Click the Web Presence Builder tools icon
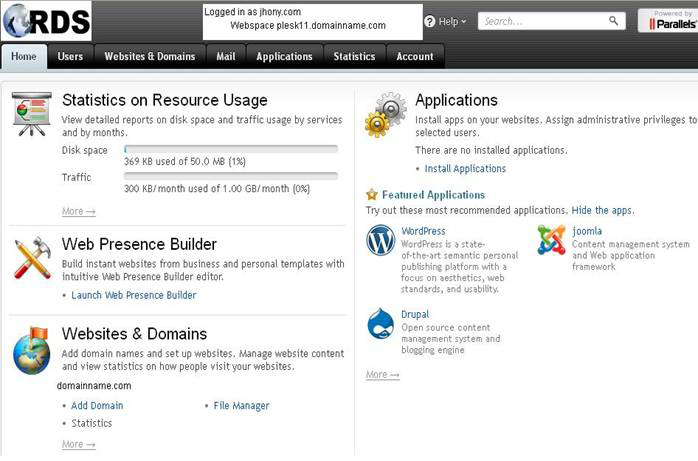This screenshot has height=461, width=698. 33,258
